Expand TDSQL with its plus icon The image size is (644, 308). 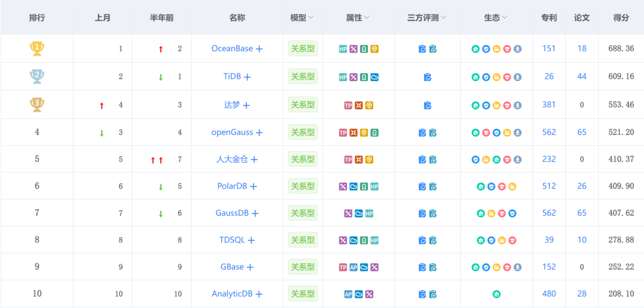[252, 240]
